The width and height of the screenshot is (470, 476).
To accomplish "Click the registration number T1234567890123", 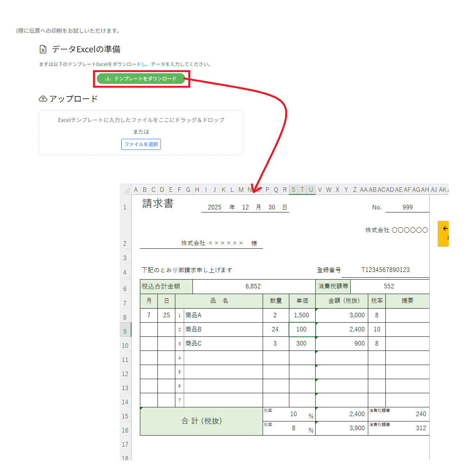I will coord(385,270).
